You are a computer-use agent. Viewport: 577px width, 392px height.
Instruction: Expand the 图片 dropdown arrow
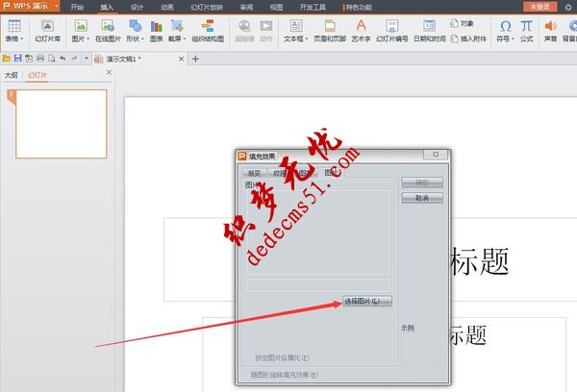[88, 38]
